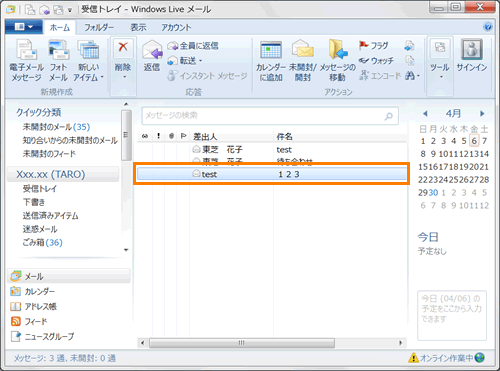Open the blue application menu button
Screen dimensions: 500x371
(24, 27)
